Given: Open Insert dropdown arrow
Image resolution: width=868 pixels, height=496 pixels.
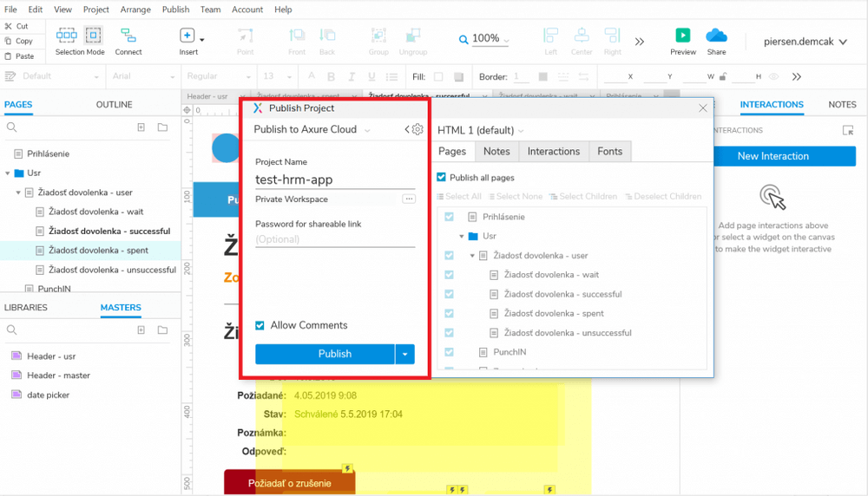Looking at the screenshot, I should 202,40.
